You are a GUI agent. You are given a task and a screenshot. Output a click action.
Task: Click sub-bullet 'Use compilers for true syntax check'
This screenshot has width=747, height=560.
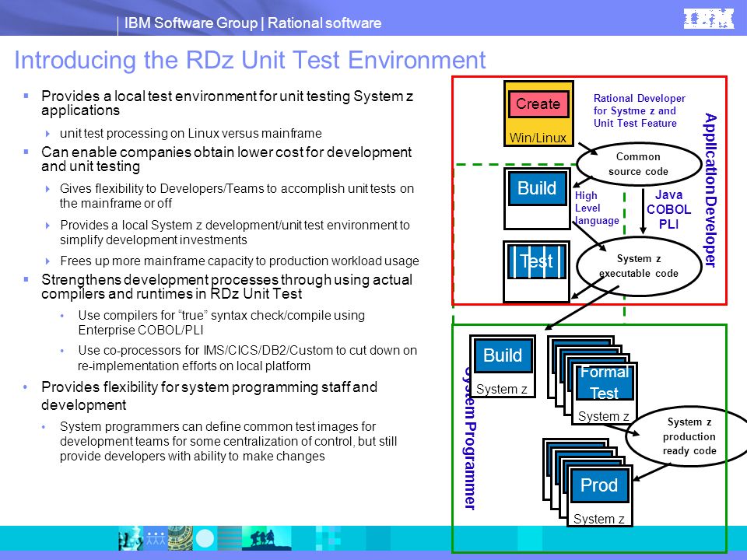point(222,322)
